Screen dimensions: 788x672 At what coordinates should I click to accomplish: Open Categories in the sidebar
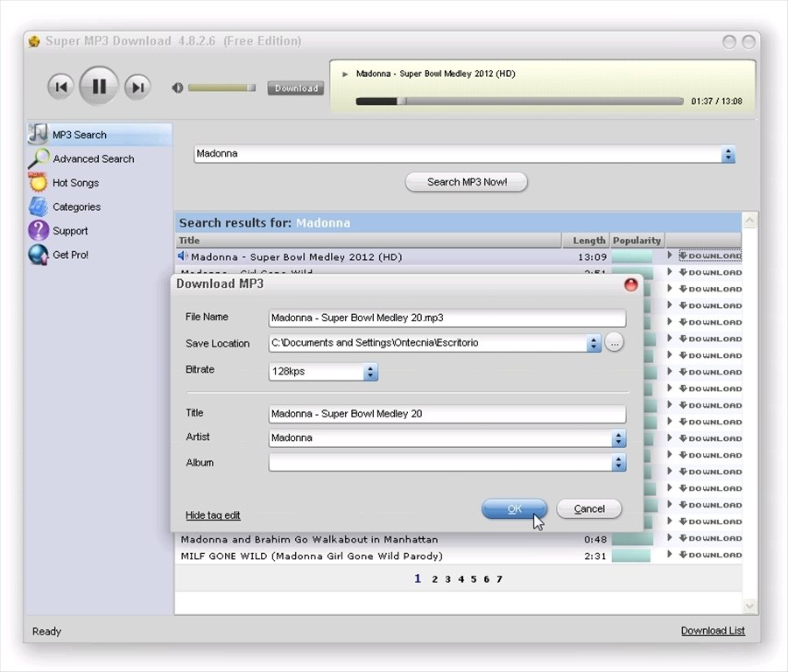(x=76, y=206)
